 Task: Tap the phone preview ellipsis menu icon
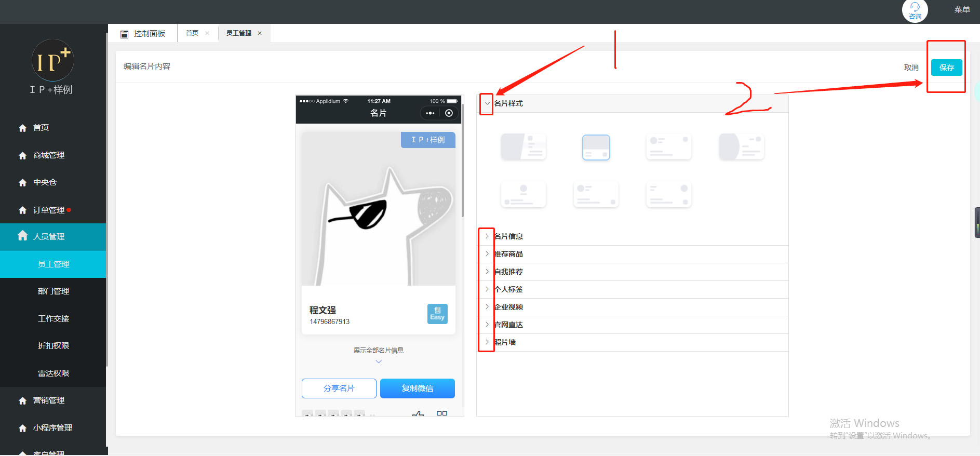point(430,113)
